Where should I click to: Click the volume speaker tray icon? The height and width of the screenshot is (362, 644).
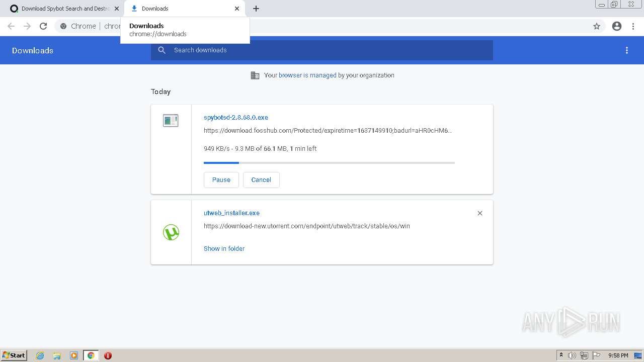(572, 355)
